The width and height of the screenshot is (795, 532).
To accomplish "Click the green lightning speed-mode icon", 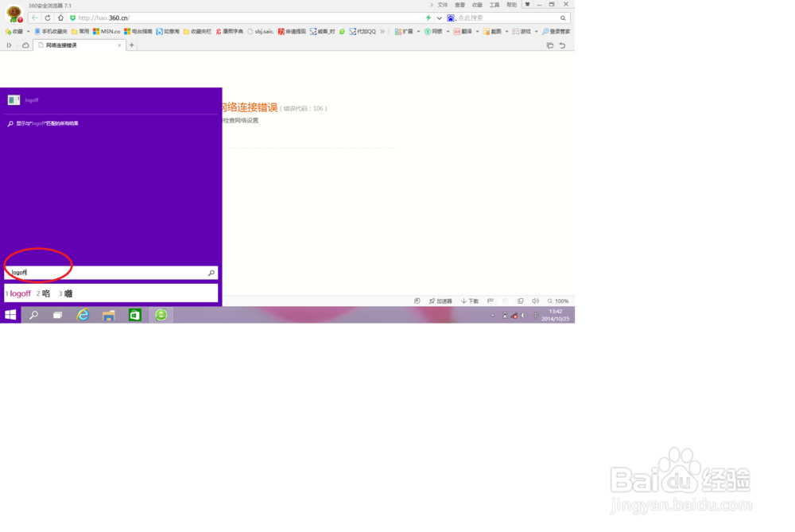I will tap(429, 17).
